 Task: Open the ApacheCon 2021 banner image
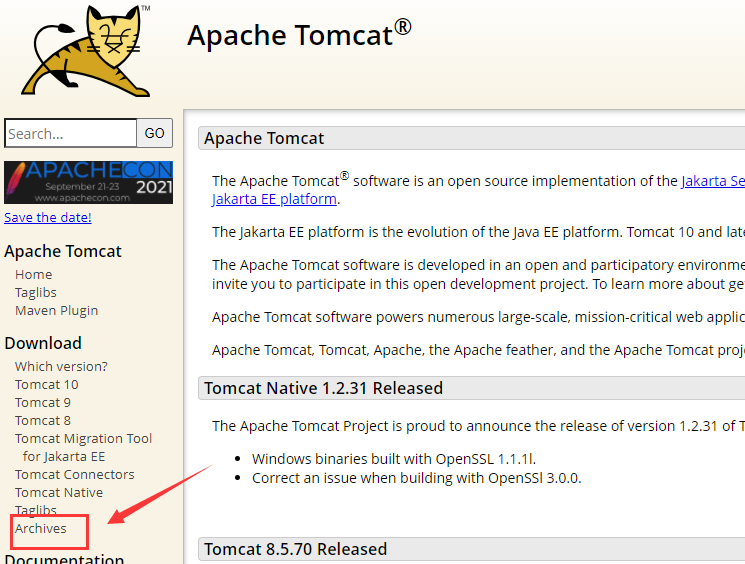(88, 182)
